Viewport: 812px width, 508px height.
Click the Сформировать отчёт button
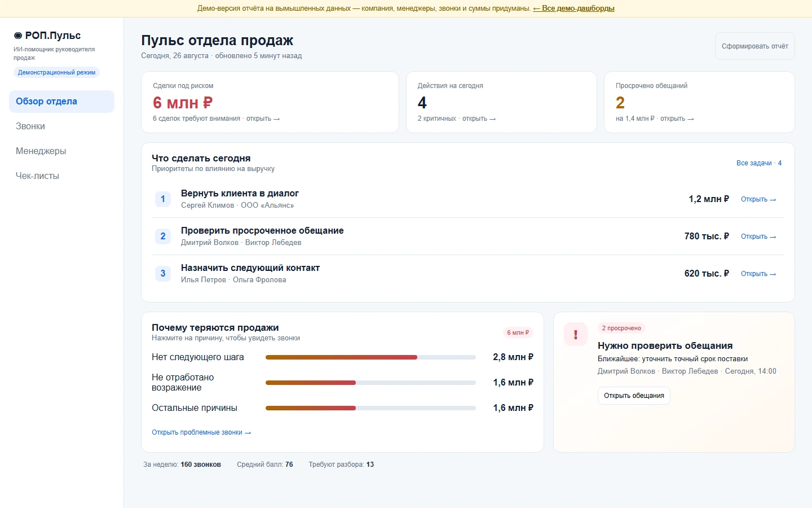(x=755, y=46)
